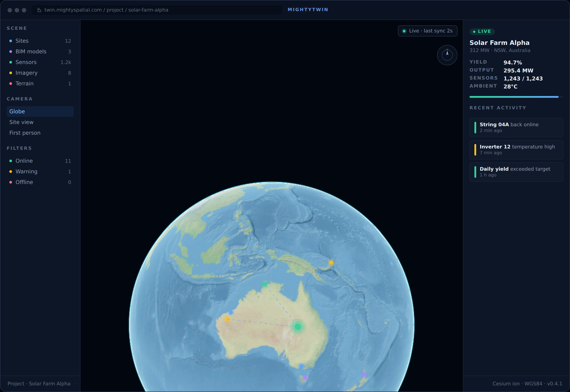Image resolution: width=570 pixels, height=392 pixels.
Task: Select the purple marker on New Zealand
Action: pyautogui.click(x=364, y=375)
